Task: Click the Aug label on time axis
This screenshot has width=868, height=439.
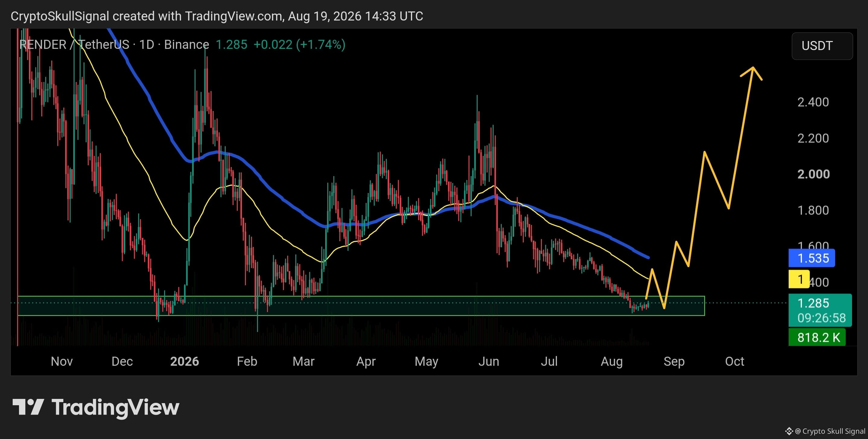Action: pos(612,361)
